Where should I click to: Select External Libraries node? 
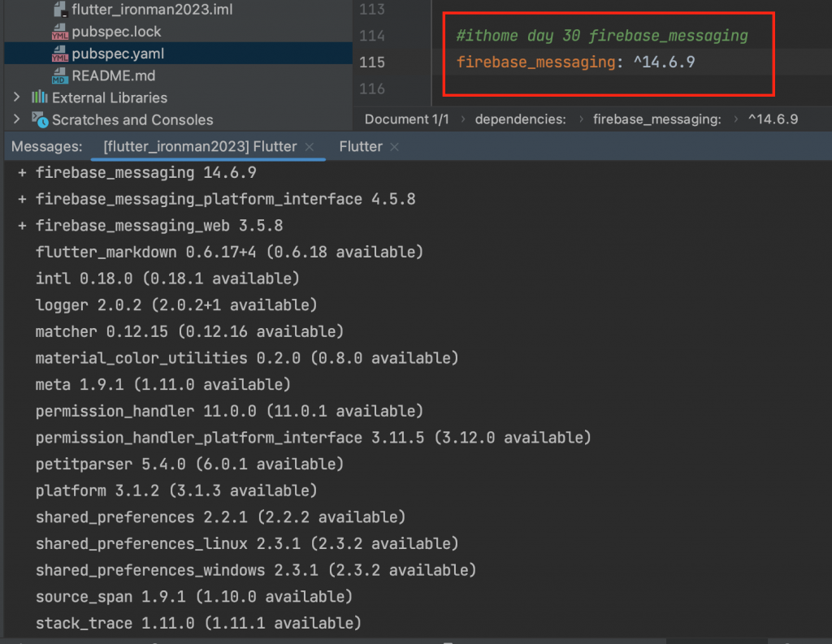click(x=110, y=97)
